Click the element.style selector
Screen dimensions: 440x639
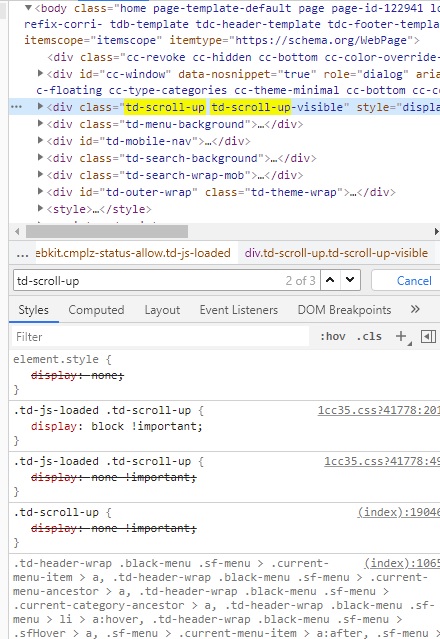pyautogui.click(x=56, y=359)
